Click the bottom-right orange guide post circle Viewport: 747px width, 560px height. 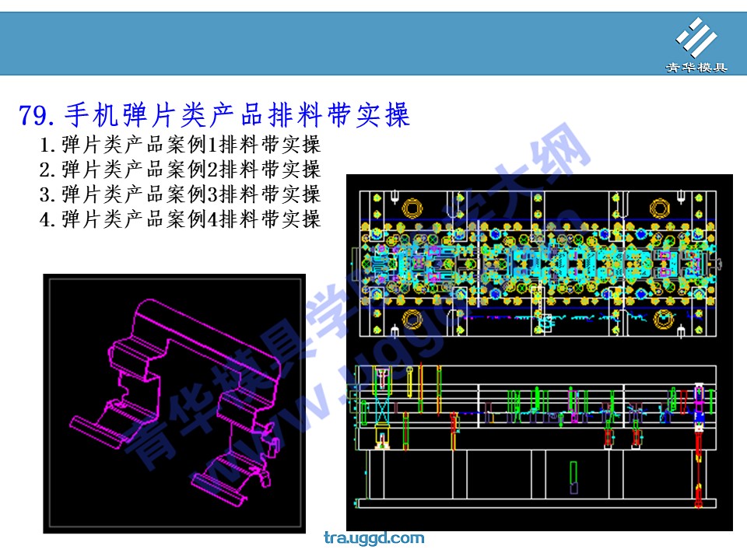point(663,318)
